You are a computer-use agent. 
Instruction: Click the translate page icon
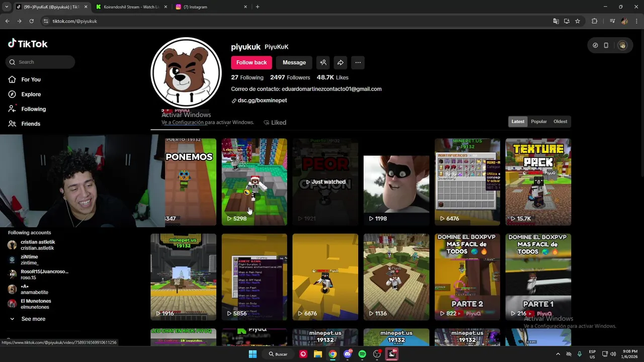[x=555, y=21]
